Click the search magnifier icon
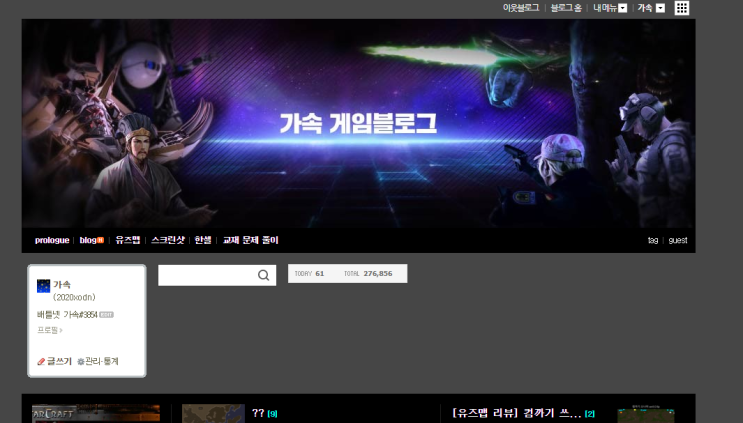Image resolution: width=743 pixels, height=423 pixels. [263, 275]
